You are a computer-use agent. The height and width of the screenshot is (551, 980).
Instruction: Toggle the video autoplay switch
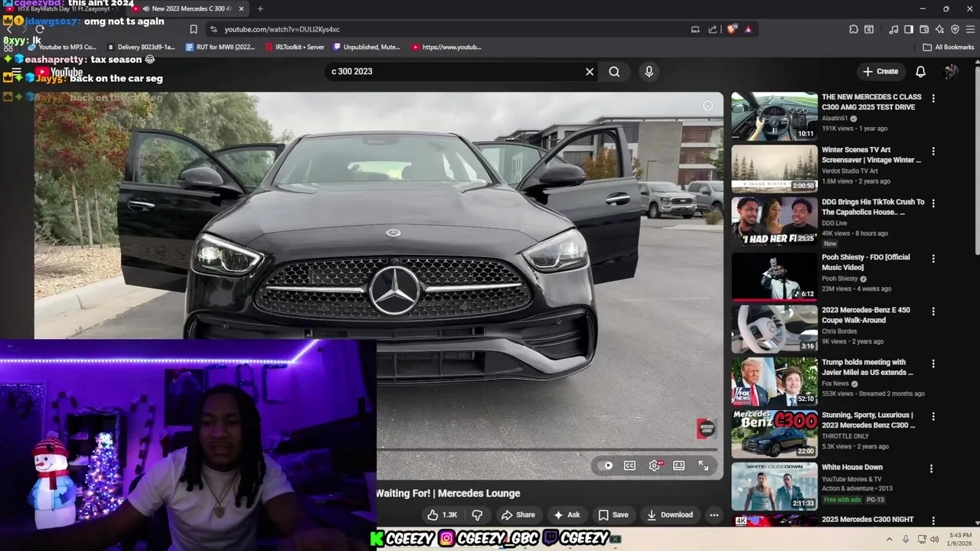point(606,465)
